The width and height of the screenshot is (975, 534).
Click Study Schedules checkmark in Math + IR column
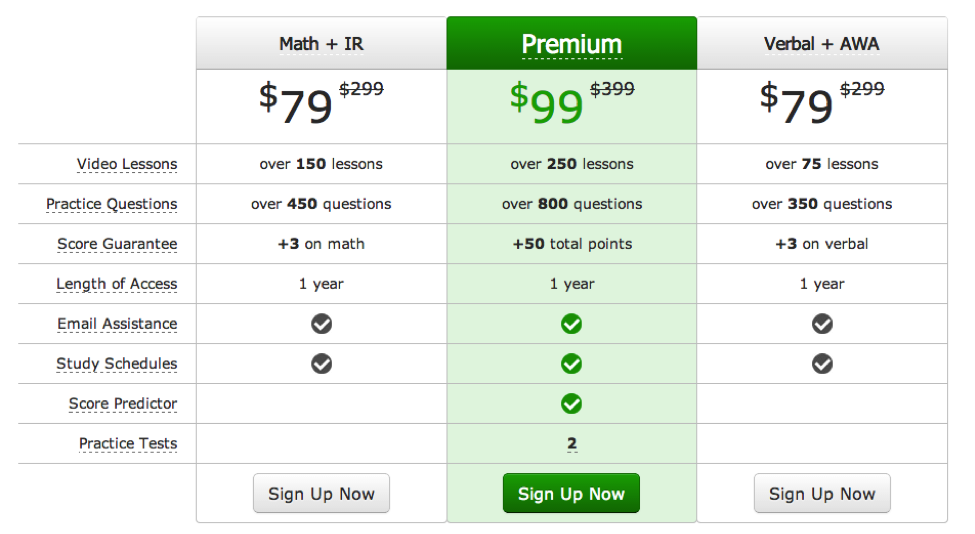pyautogui.click(x=321, y=364)
